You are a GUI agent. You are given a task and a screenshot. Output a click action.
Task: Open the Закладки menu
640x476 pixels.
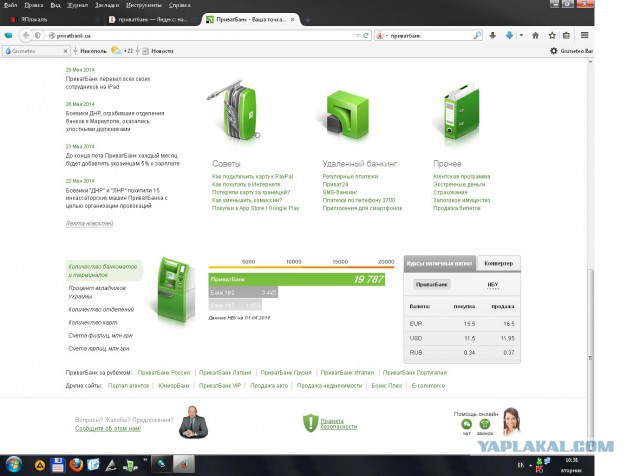click(107, 5)
